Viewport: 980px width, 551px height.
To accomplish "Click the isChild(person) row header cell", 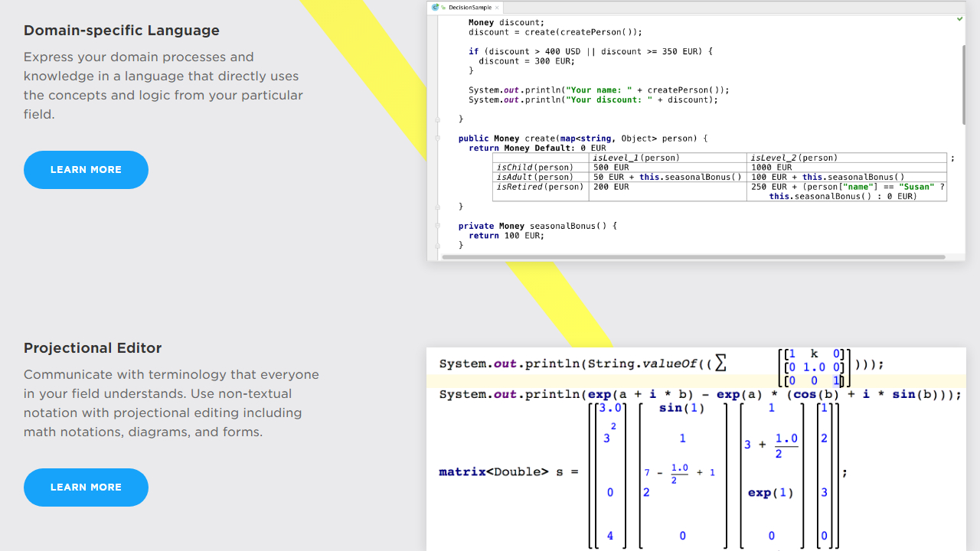I will pos(534,168).
